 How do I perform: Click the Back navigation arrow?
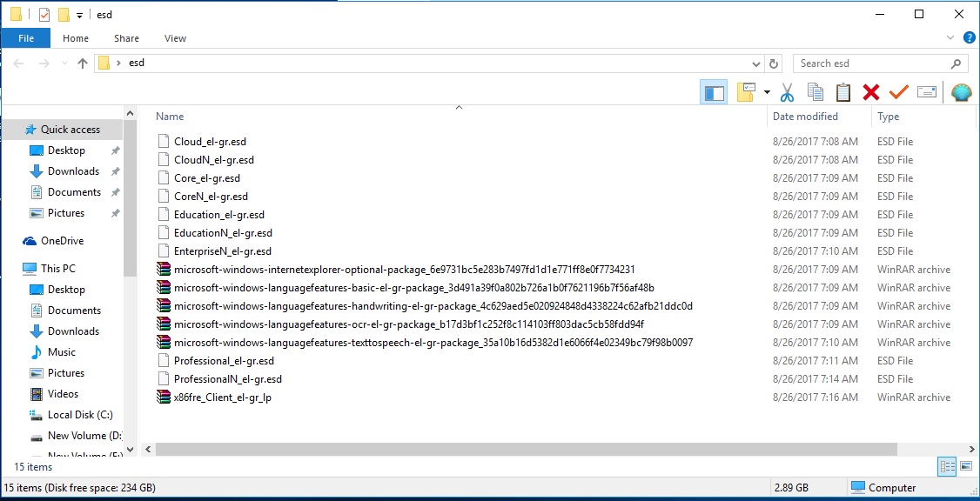(19, 63)
